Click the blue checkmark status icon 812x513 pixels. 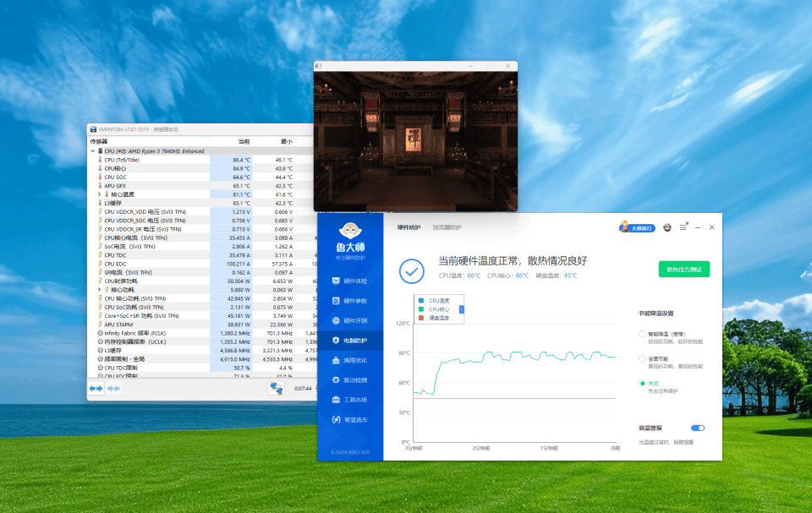click(412, 271)
